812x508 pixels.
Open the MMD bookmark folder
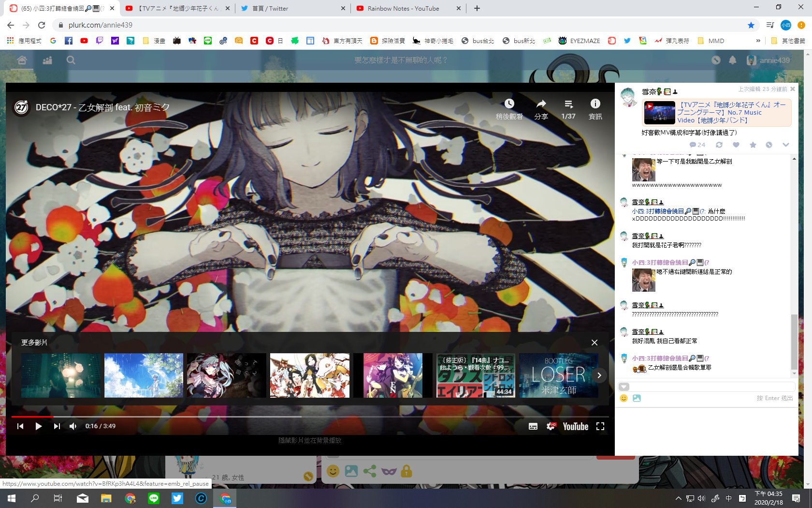coord(710,41)
